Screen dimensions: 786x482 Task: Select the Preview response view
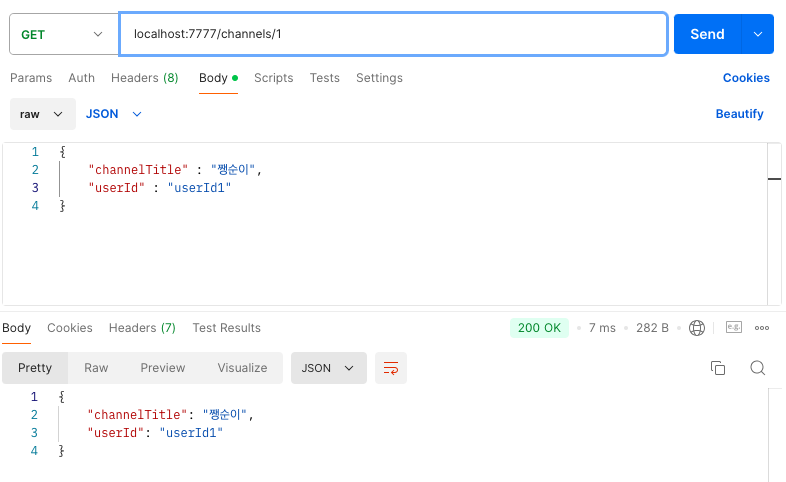coord(162,368)
